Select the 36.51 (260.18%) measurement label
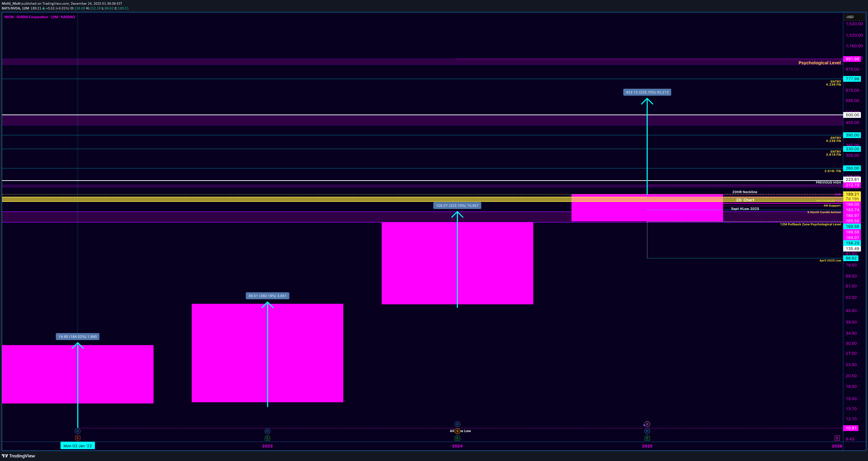868x461 pixels. [267, 296]
